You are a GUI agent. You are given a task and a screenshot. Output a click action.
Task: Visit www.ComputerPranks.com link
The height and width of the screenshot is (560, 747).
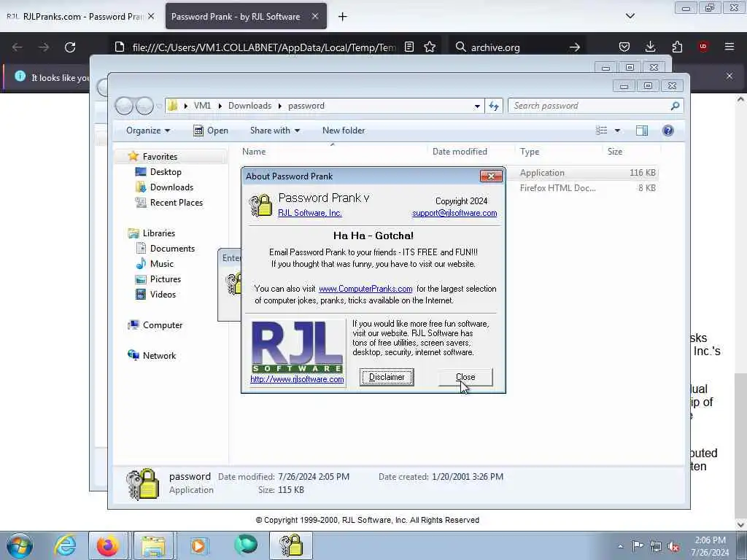[x=365, y=289]
